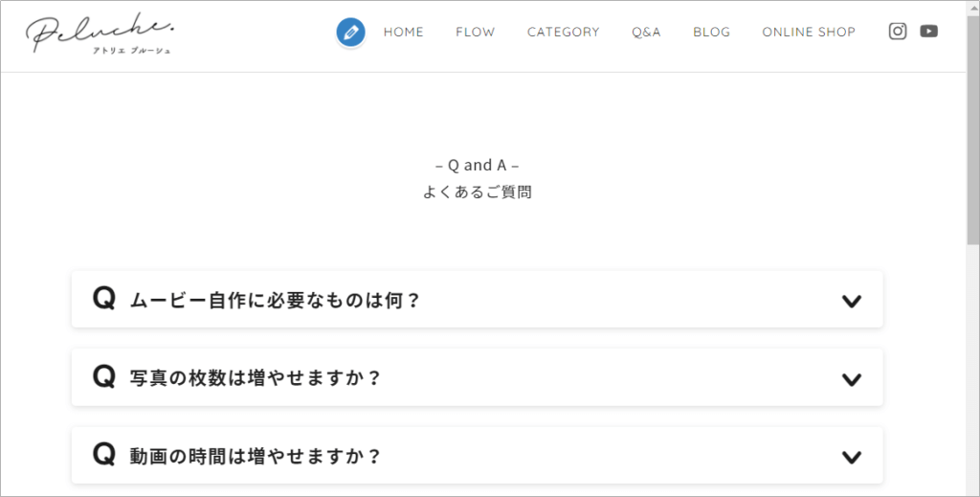
Task: Click the Q icon beside 写真の枚数 question
Action: coord(104,376)
